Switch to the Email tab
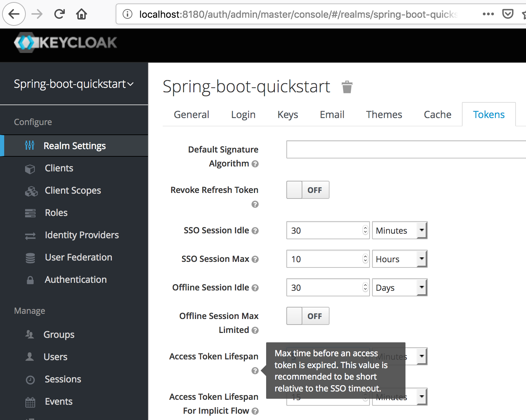Screen dimensions: 526x420 (332, 115)
